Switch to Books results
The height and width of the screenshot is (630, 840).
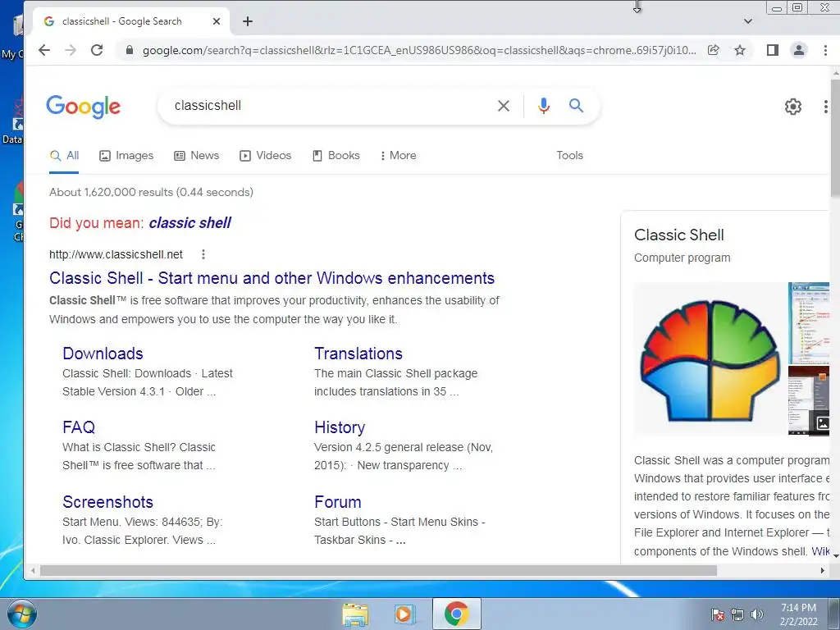(336, 156)
